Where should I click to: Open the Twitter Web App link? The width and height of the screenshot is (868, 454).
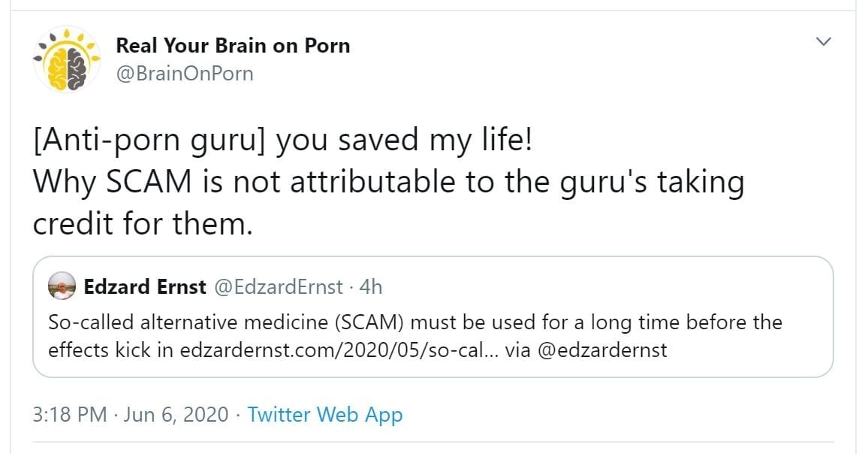point(324,415)
